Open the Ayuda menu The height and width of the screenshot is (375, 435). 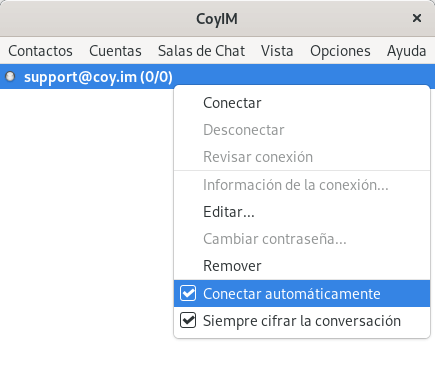point(406,51)
